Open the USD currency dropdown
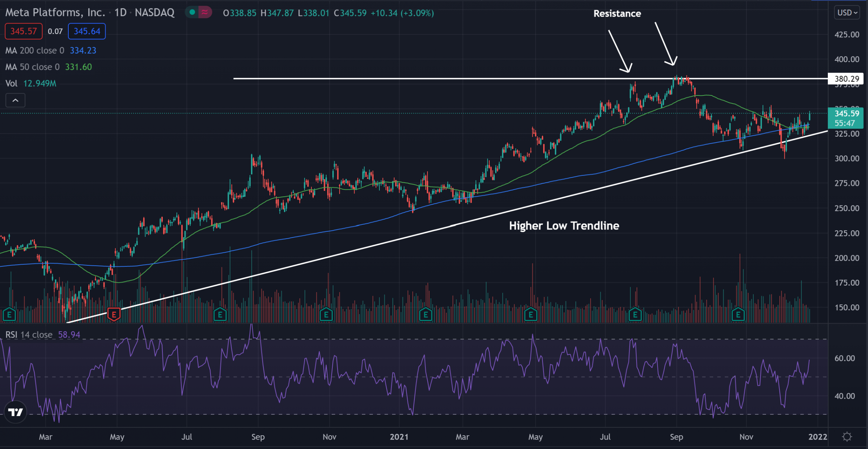 pyautogui.click(x=847, y=13)
